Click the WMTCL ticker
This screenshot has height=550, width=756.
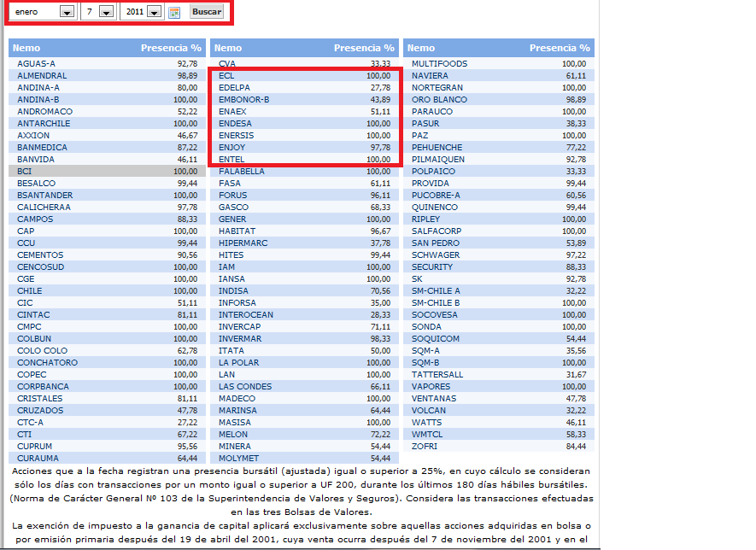(x=427, y=435)
